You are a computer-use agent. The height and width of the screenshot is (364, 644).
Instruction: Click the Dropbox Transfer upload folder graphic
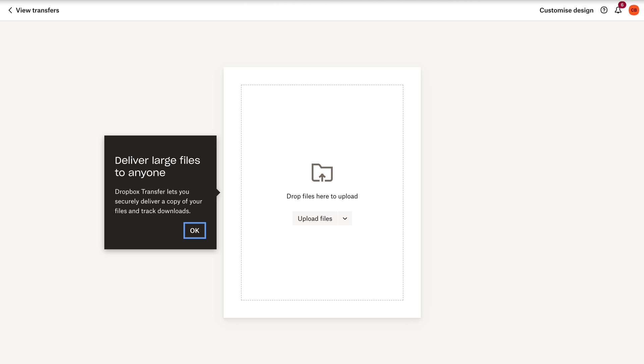click(x=322, y=173)
